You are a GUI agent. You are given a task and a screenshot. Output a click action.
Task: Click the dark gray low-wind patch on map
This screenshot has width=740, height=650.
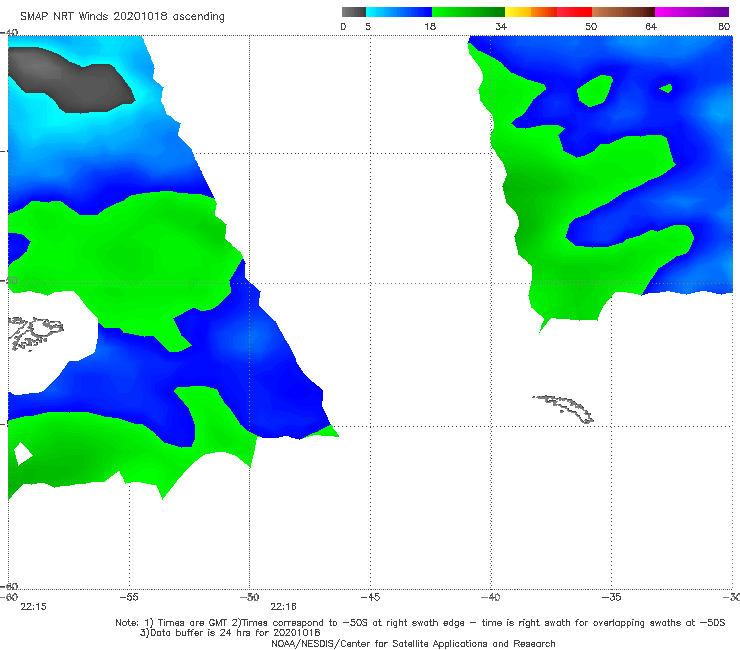(x=71, y=80)
